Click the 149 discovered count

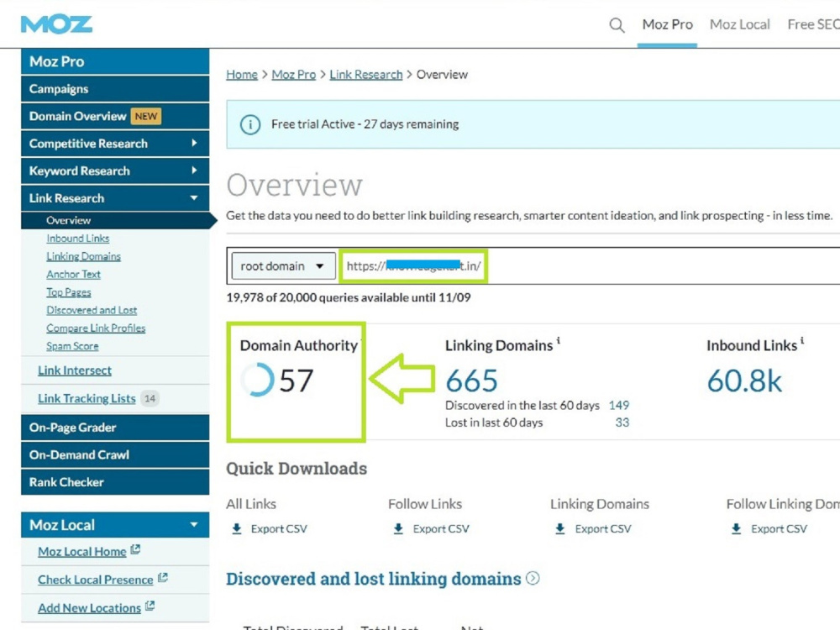pyautogui.click(x=619, y=406)
